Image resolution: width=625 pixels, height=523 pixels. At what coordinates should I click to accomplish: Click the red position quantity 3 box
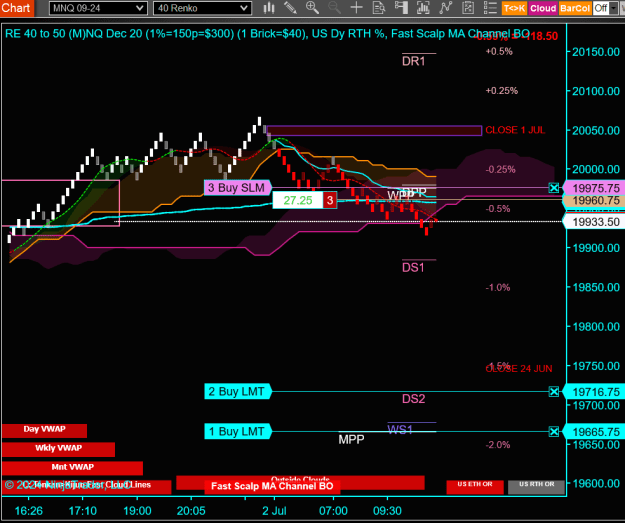click(330, 200)
